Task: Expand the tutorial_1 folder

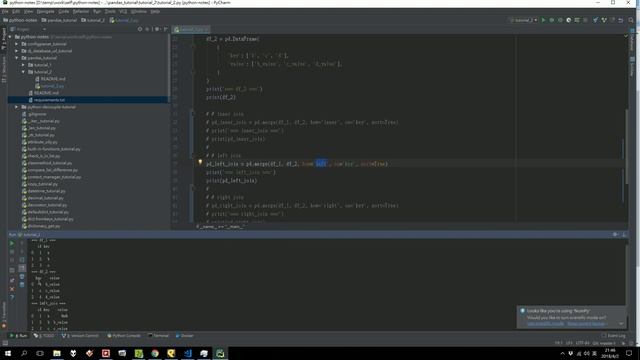Action: pos(23,65)
